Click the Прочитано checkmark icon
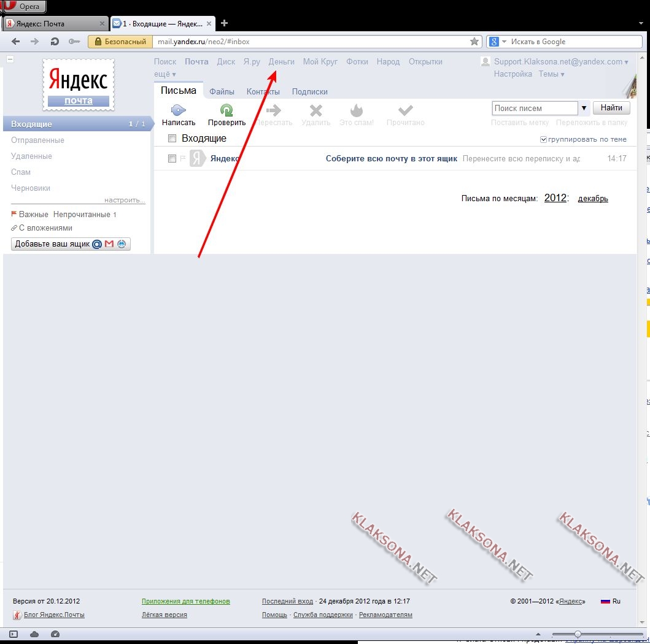 (406, 110)
